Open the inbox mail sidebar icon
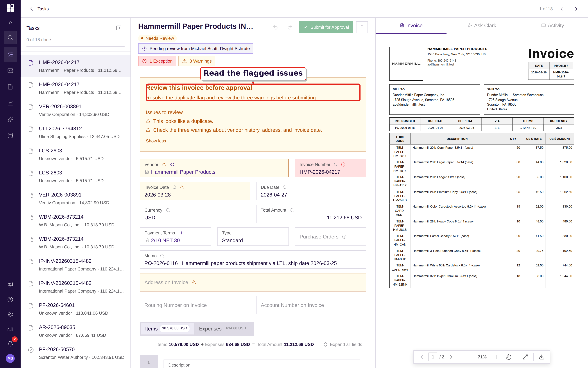 point(10,71)
